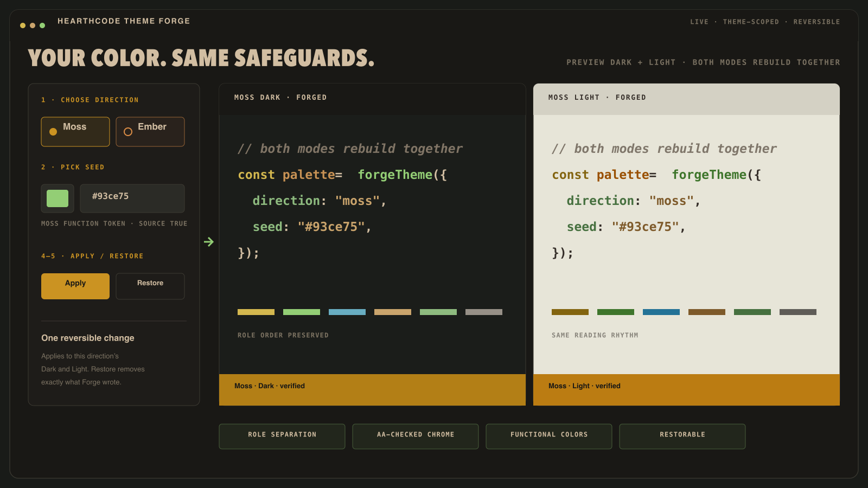Pick the blue swatch in the dark palette

[347, 312]
